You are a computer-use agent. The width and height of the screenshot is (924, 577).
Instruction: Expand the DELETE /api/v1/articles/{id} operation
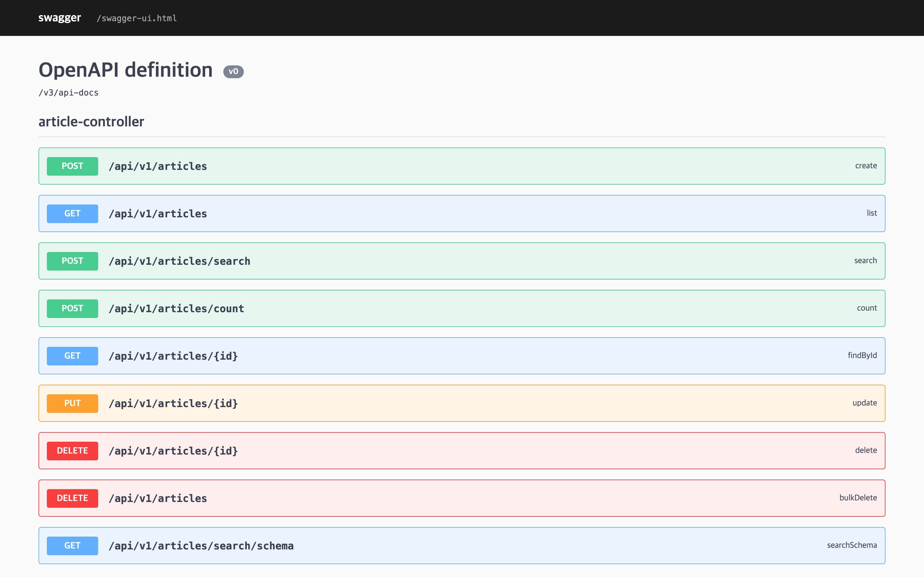[462, 451]
